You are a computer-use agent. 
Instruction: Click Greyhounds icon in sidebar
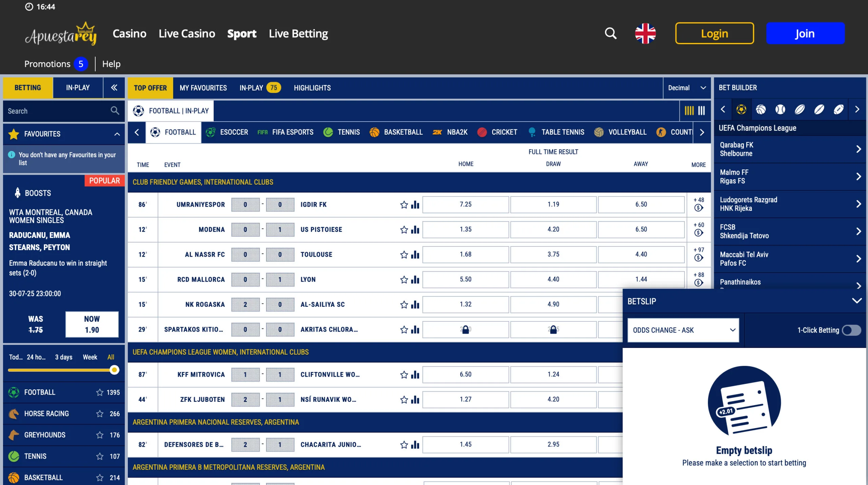click(x=14, y=435)
